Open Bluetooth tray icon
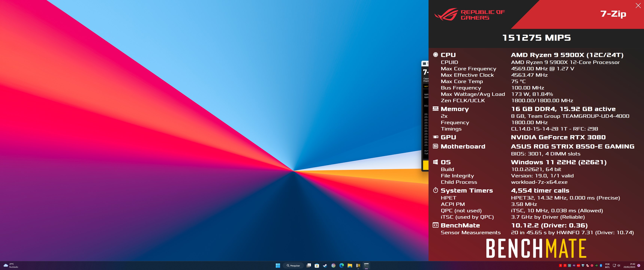The height and width of the screenshot is (270, 644). pyautogui.click(x=601, y=265)
